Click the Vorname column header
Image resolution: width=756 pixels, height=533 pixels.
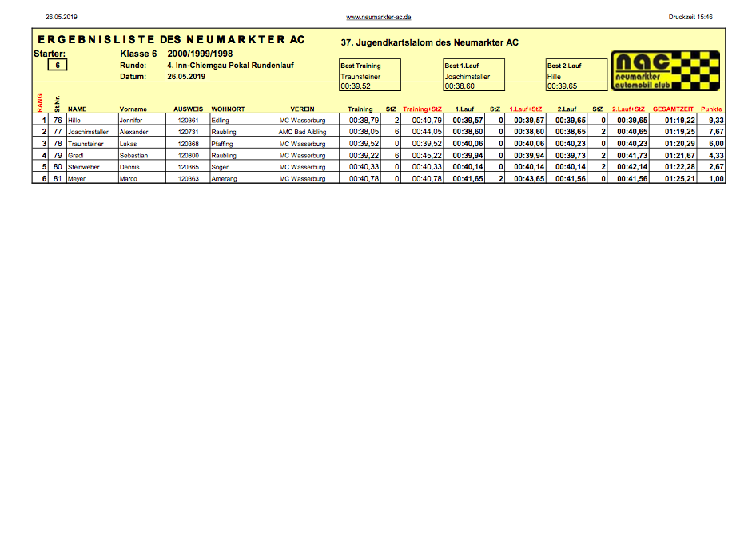pos(133,109)
